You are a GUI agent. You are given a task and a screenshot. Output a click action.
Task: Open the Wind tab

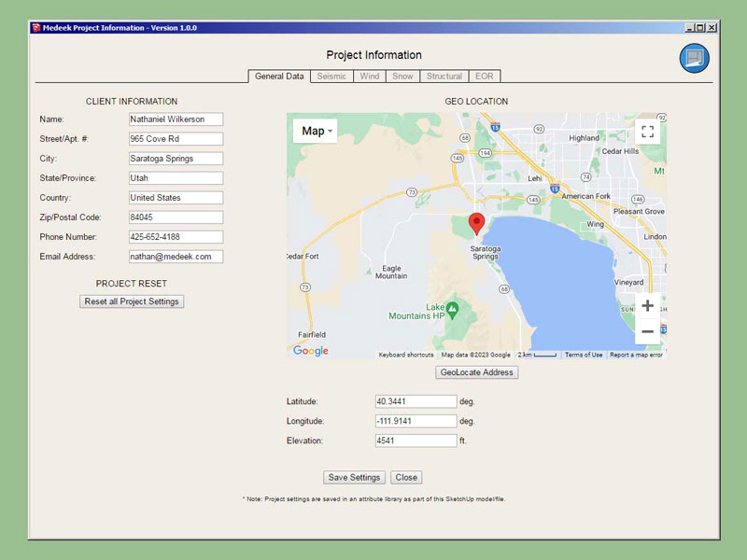(370, 77)
